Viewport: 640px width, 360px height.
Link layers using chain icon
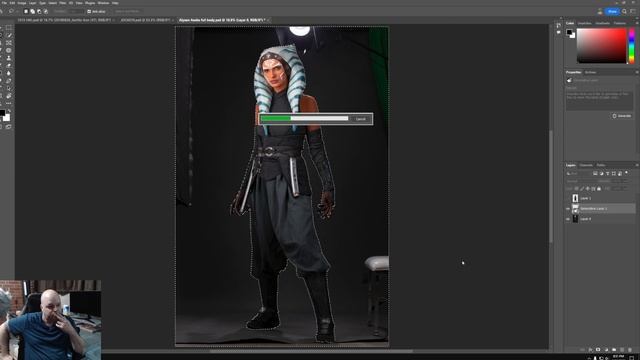coord(583,350)
